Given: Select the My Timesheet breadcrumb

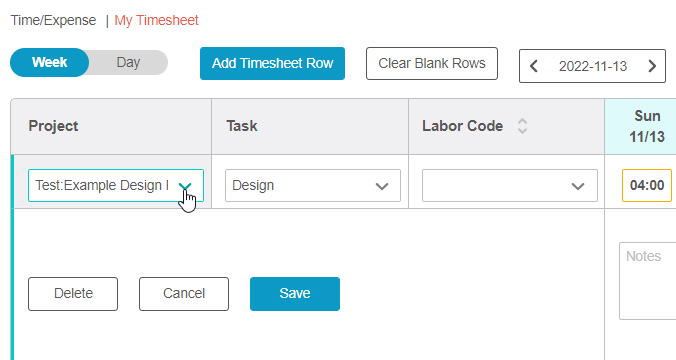Looking at the screenshot, I should (156, 20).
